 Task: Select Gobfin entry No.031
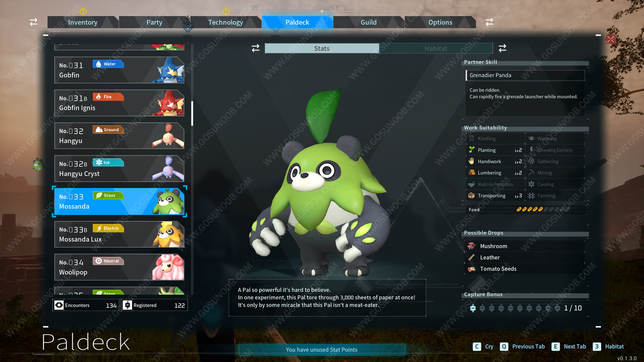pos(119,70)
